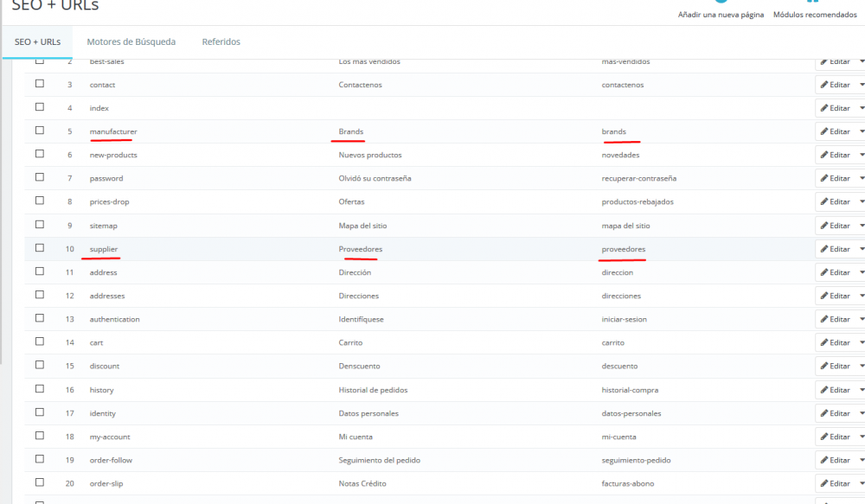Screen dimensions: 865x504
Task: Open the dropdown arrow beside Editar in the supplier row
Action: point(862,249)
